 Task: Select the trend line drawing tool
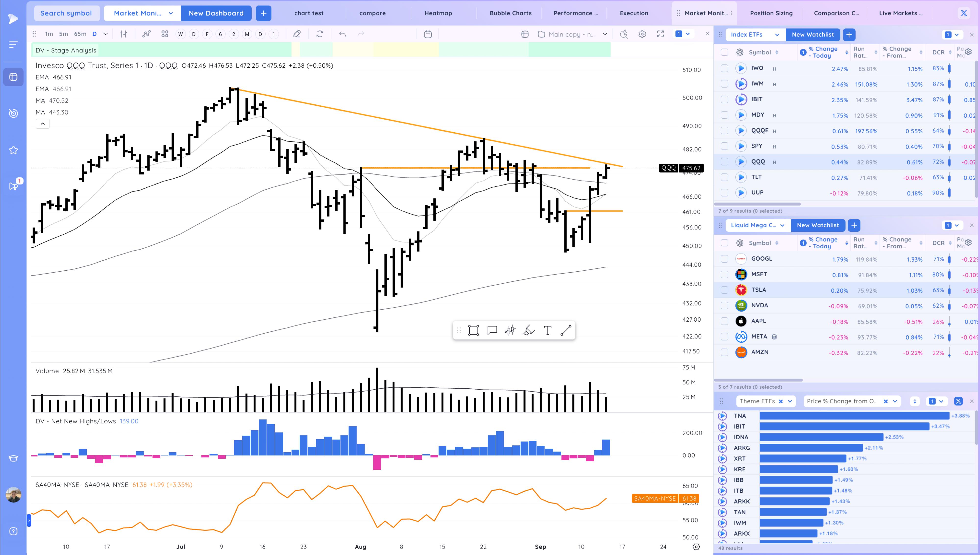click(566, 330)
